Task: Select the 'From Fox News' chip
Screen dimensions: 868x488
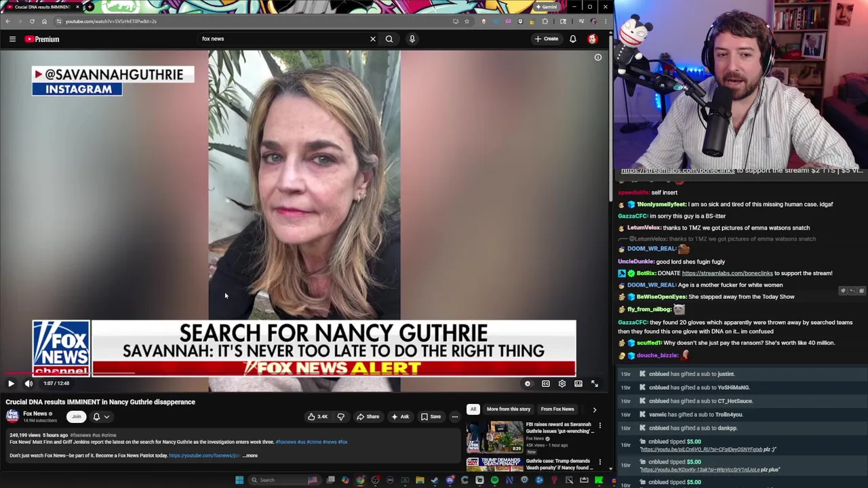Action: point(557,409)
